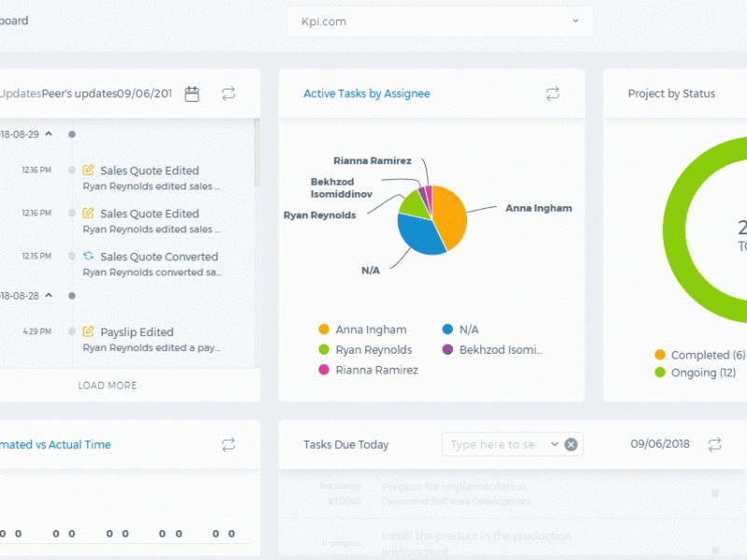Click edit icon of second Sales Quote Edited
The width and height of the screenshot is (747, 560).
pos(88,213)
